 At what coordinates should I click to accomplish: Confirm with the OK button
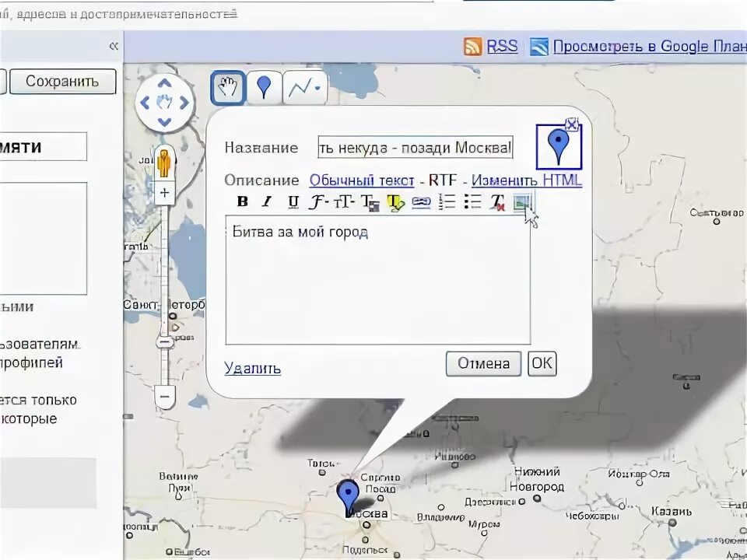[542, 364]
